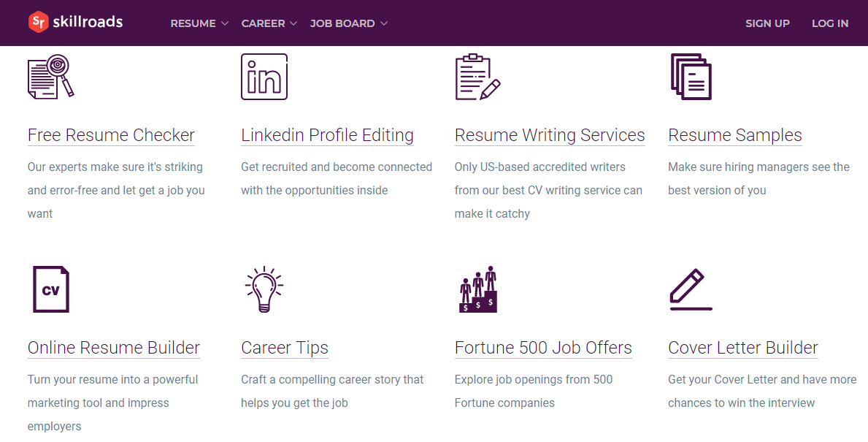Visit the Fortune 500 Job Offers link

click(543, 348)
